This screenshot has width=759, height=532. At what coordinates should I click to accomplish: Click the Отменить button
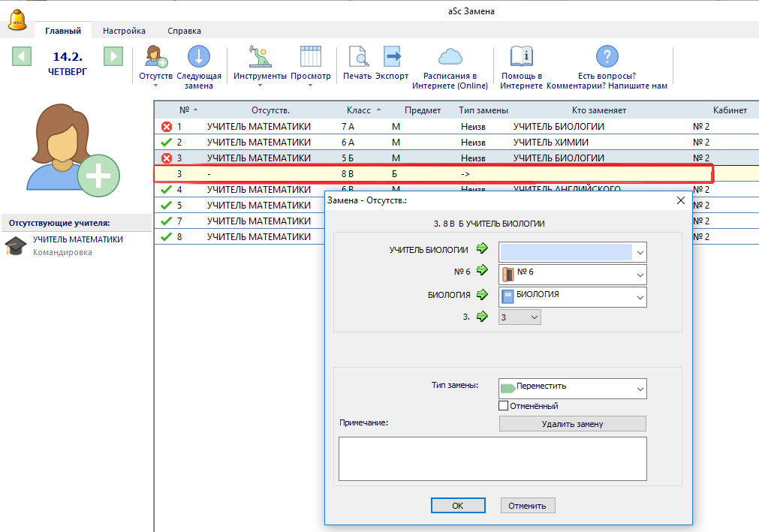[528, 506]
